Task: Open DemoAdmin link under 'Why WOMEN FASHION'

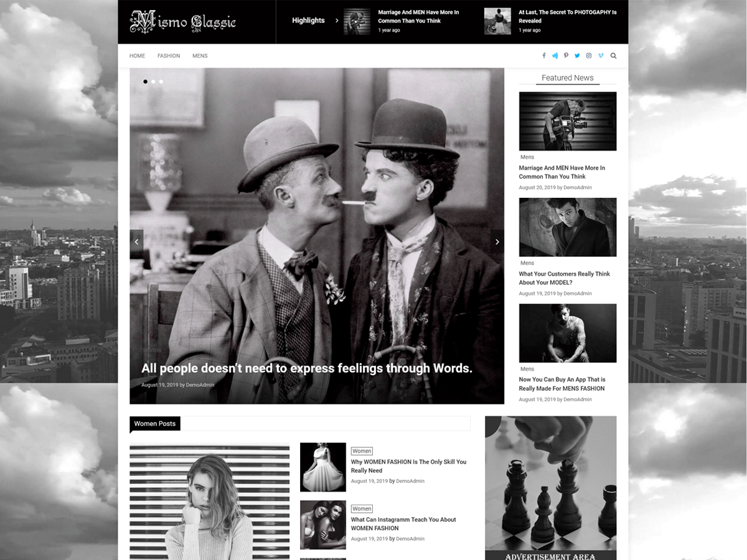Action: coord(410,481)
